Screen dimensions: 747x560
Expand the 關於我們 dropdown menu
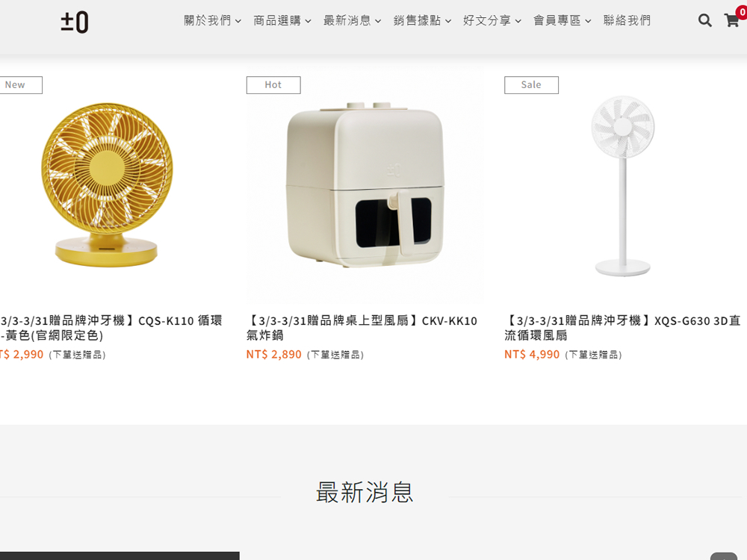pyautogui.click(x=212, y=20)
